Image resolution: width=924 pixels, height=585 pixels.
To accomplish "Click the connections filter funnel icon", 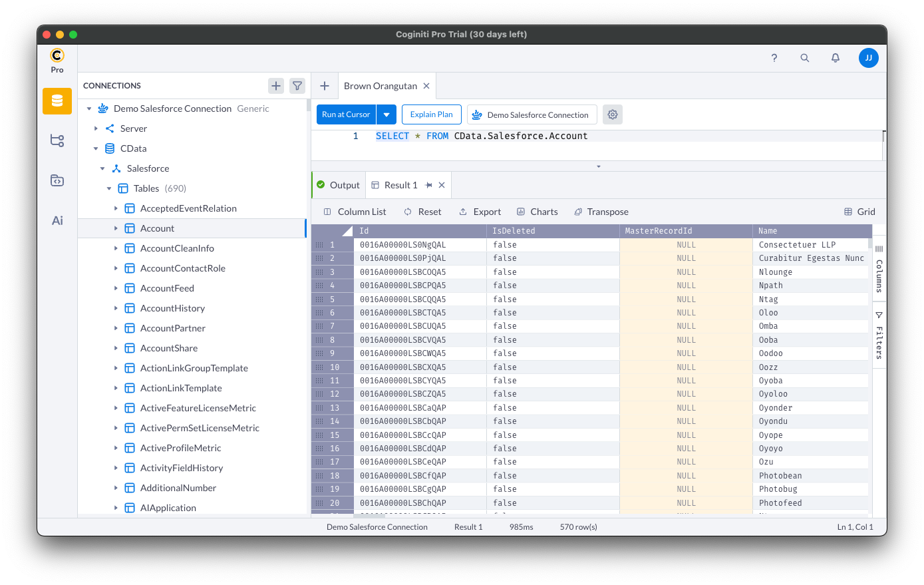I will click(297, 86).
